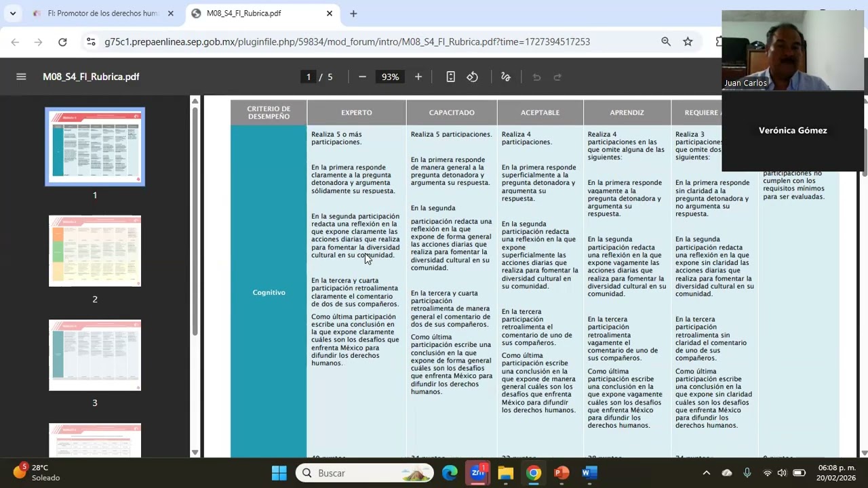Open File Explorer from taskbar

[x=506, y=473]
